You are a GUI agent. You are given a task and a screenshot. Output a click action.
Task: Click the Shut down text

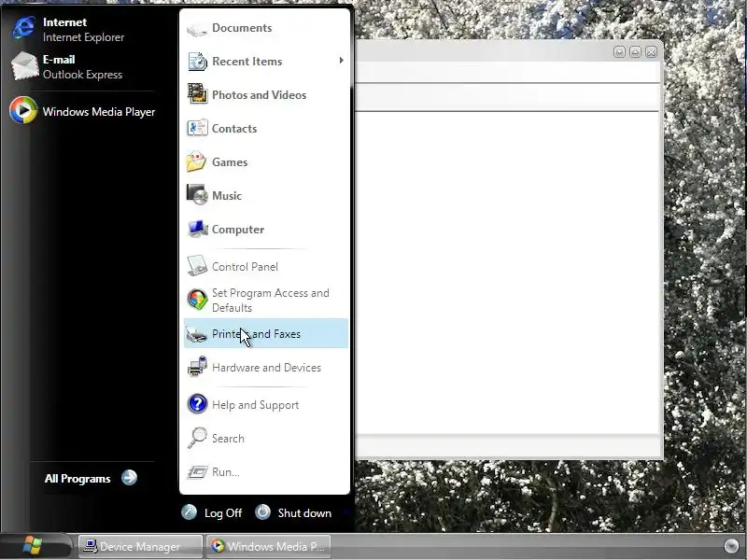pyautogui.click(x=304, y=513)
